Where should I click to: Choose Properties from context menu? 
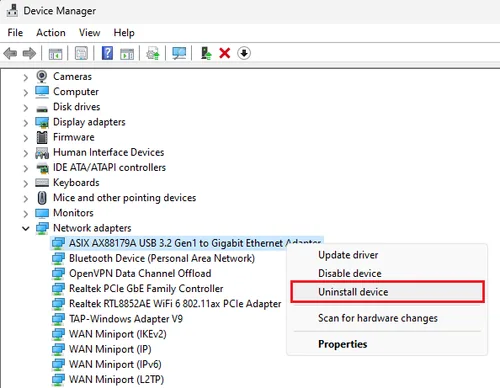click(387, 344)
